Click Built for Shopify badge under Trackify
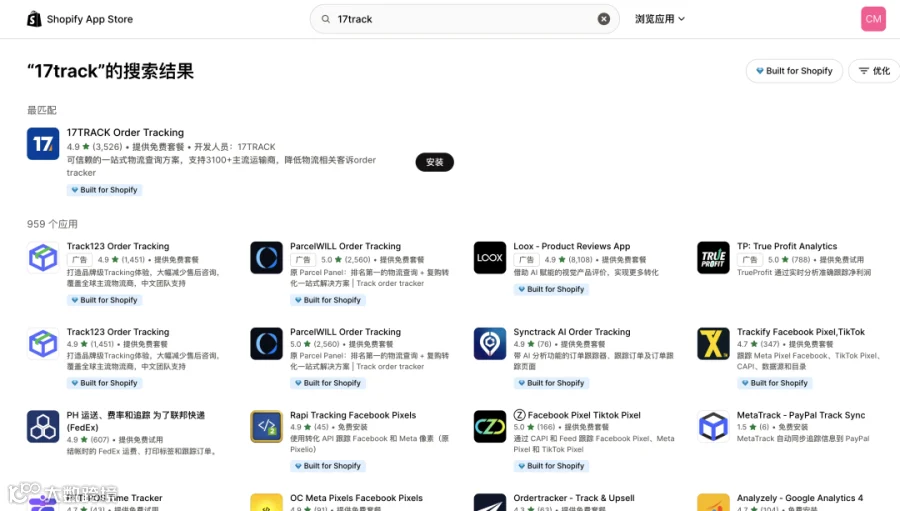 [774, 382]
